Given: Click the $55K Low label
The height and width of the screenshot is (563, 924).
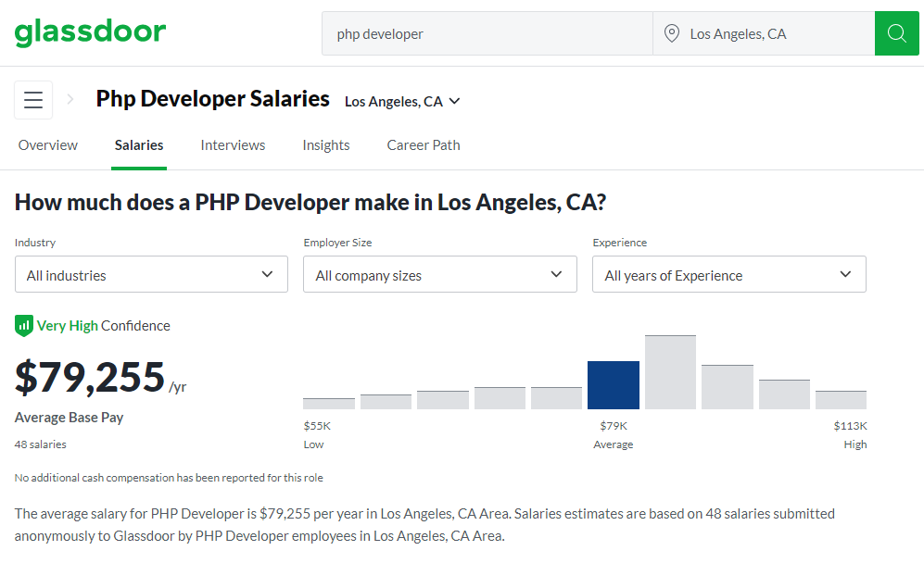Looking at the screenshot, I should [317, 434].
